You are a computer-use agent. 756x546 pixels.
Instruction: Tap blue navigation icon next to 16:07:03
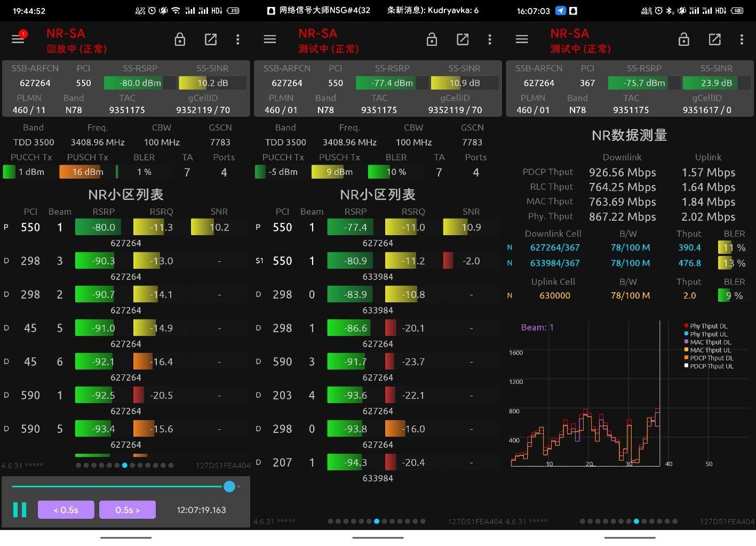[561, 11]
